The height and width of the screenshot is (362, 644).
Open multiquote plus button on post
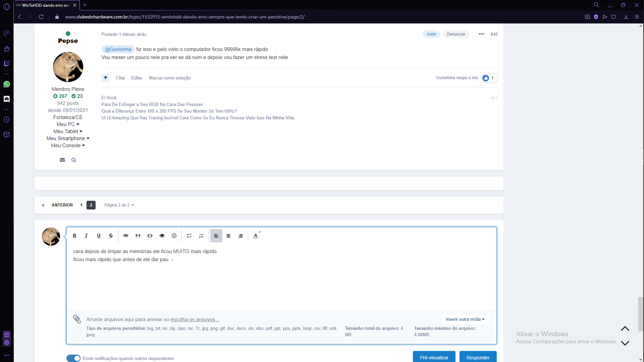coord(106,78)
